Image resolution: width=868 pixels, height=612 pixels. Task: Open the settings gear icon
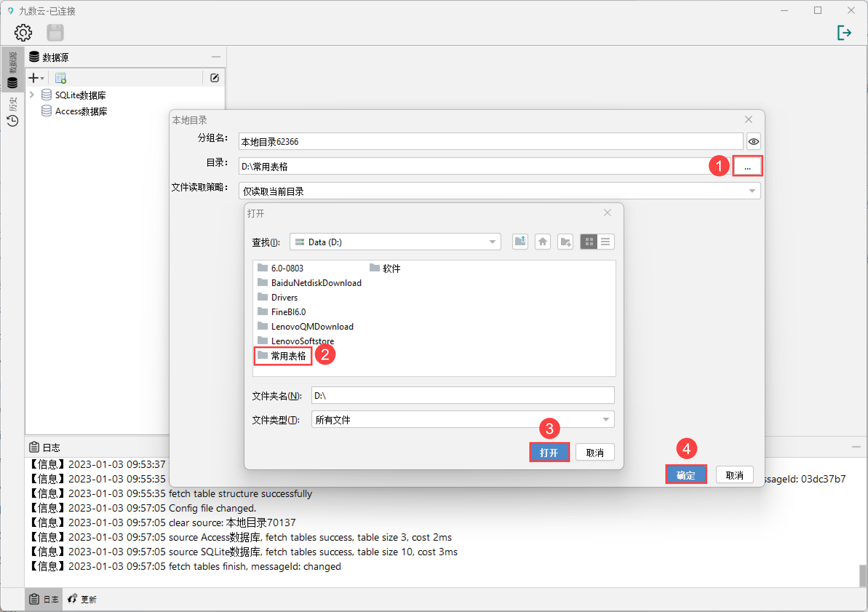tap(23, 33)
